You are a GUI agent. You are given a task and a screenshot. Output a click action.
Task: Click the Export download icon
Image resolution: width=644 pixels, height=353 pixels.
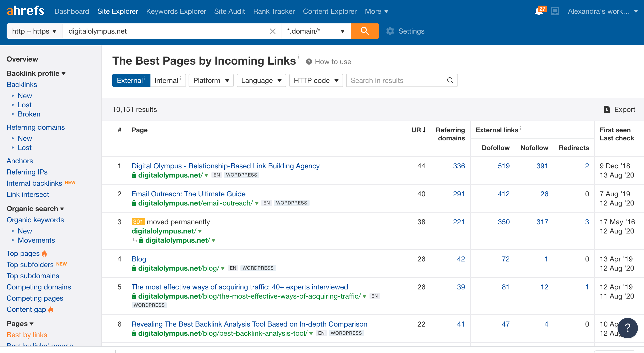pos(607,109)
